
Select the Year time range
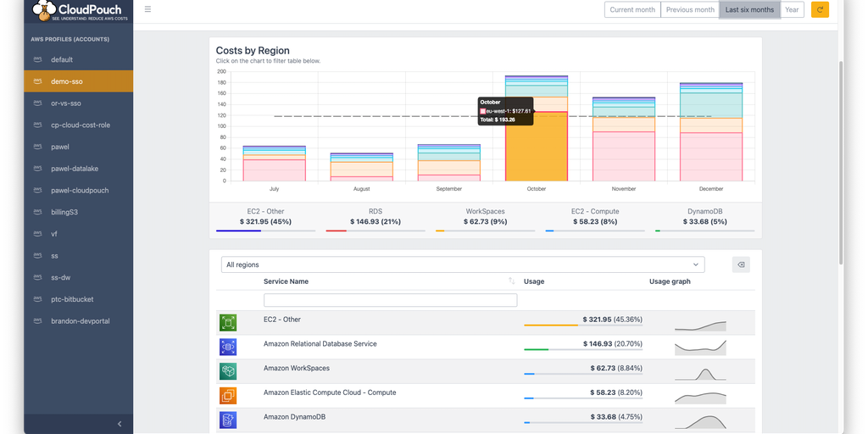tap(792, 9)
